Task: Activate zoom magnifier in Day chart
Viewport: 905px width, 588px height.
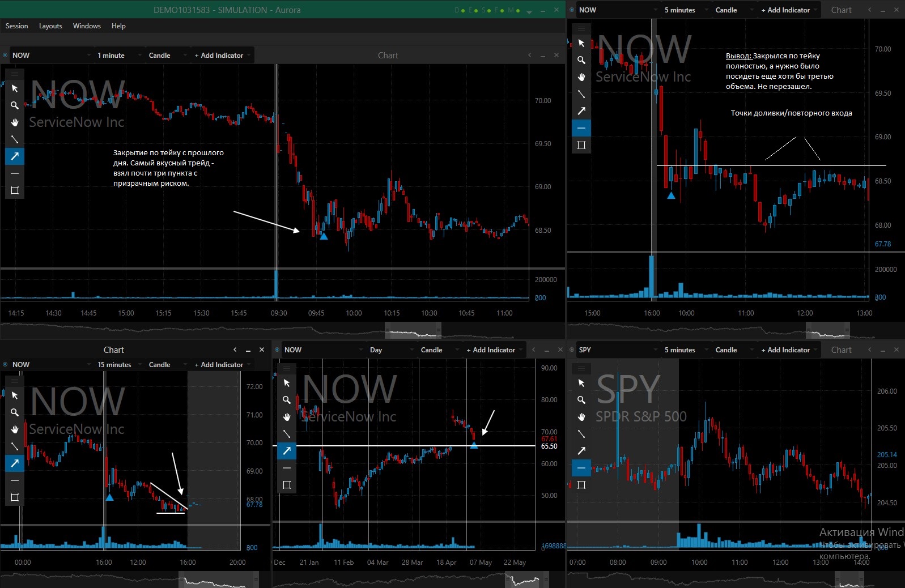Action: [x=287, y=400]
